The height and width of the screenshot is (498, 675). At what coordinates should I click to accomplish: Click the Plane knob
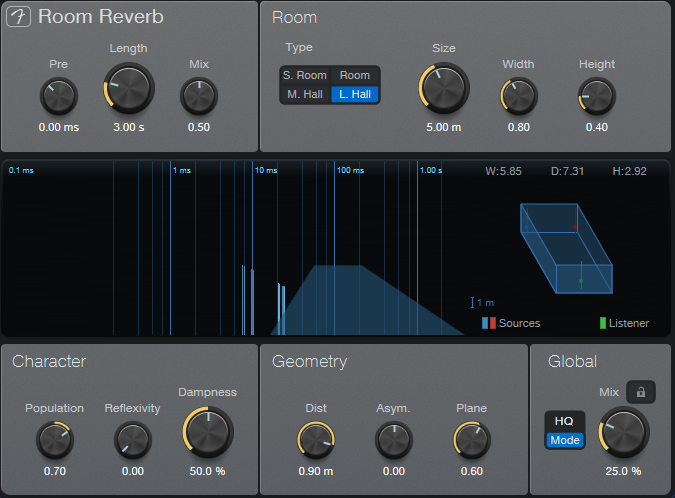[471, 439]
